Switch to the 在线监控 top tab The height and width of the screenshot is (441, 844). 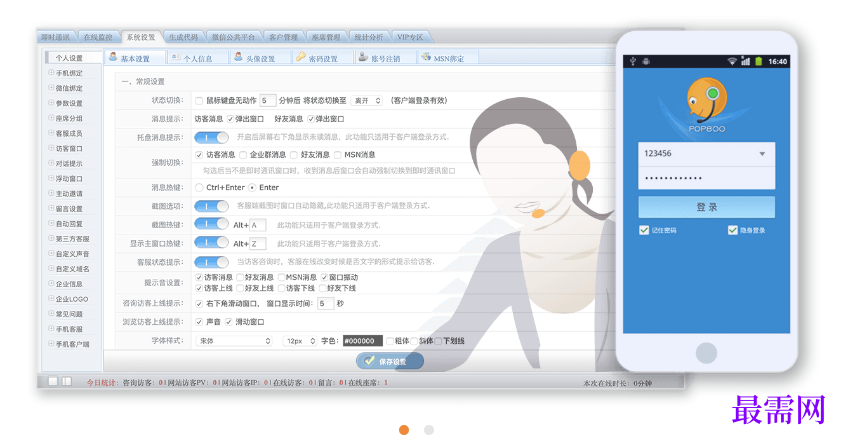click(98, 37)
